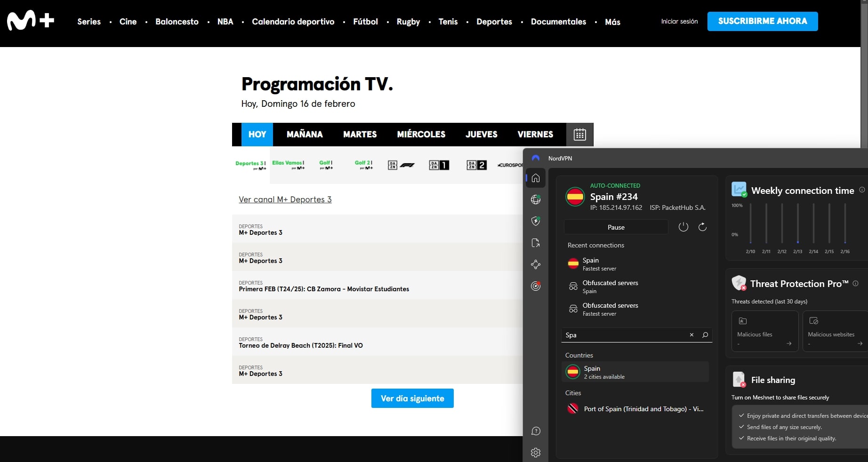
Task: Open the Dark Web Monitor icon
Action: pyautogui.click(x=536, y=286)
